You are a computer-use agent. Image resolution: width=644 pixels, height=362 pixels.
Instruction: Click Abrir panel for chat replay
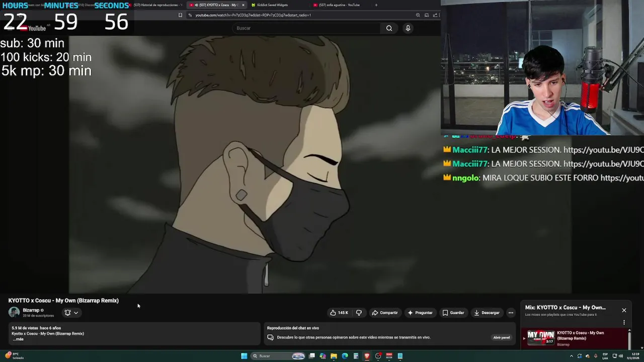tap(501, 337)
